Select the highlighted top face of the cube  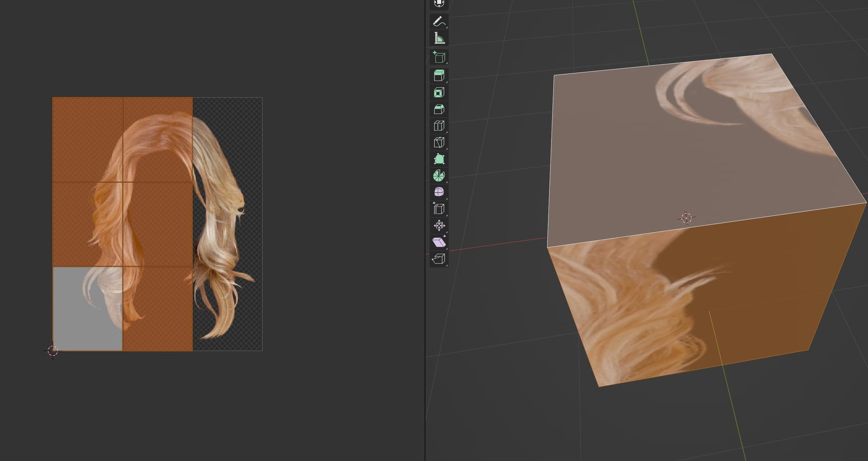pyautogui.click(x=656, y=158)
